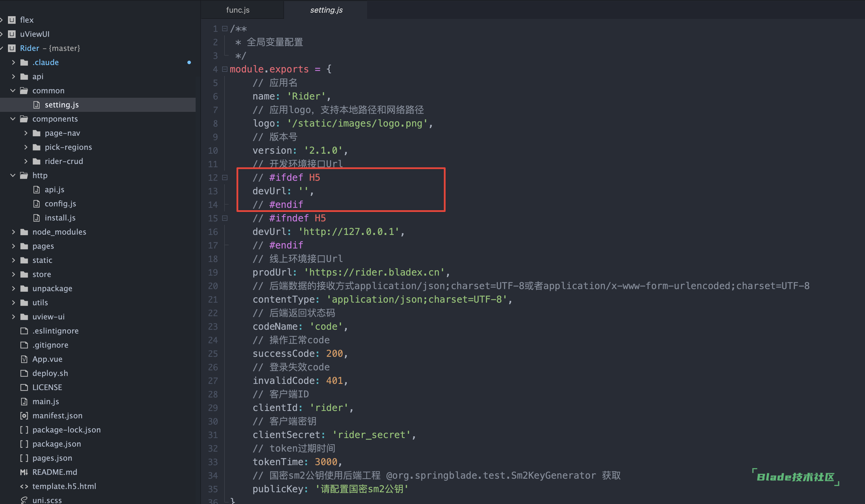The image size is (865, 504).
Task: Click the template.h5.html code file icon
Action: 24,487
